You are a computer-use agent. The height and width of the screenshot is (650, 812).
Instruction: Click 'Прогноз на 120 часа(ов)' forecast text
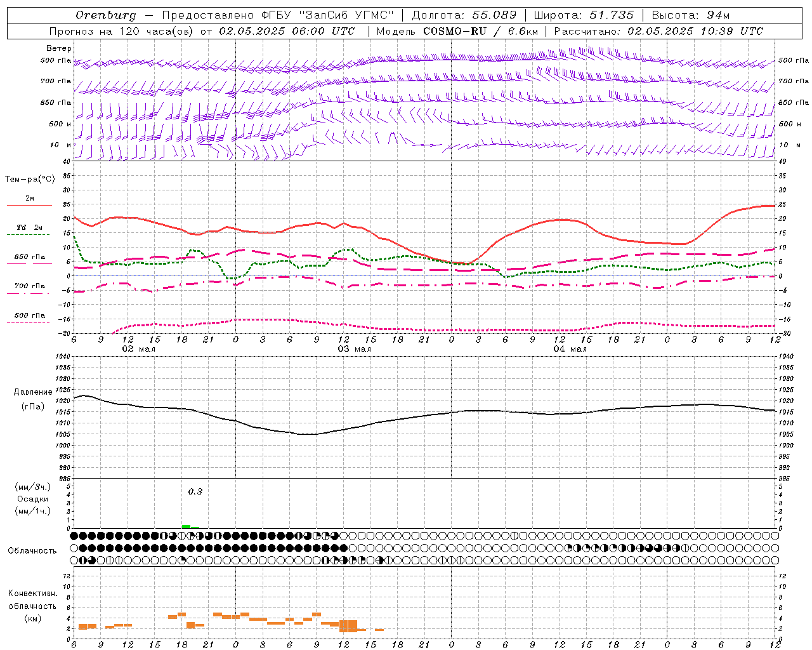coord(122,31)
